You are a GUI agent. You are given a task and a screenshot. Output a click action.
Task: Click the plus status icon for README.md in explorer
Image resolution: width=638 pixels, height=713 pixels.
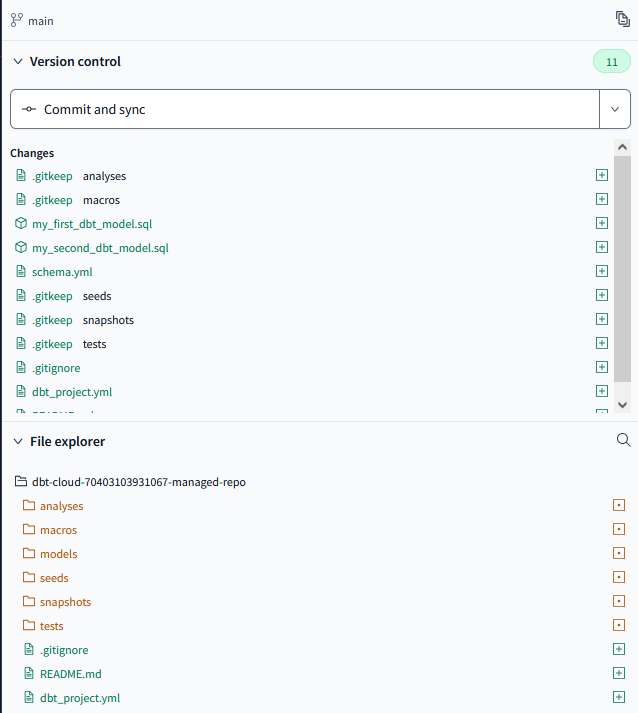pos(618,673)
